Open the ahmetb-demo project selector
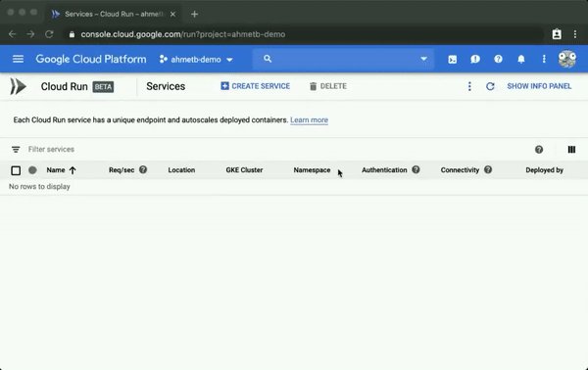 coord(196,60)
